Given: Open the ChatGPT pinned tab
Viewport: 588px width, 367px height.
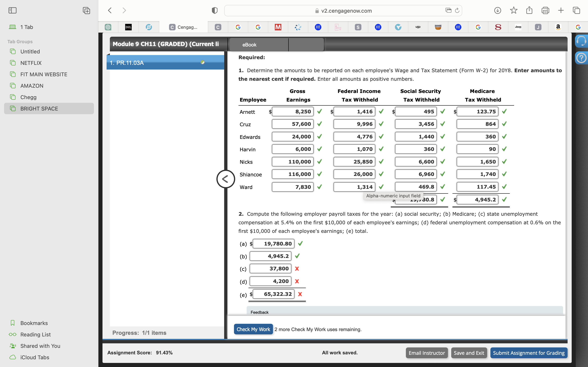Looking at the screenshot, I should [108, 27].
